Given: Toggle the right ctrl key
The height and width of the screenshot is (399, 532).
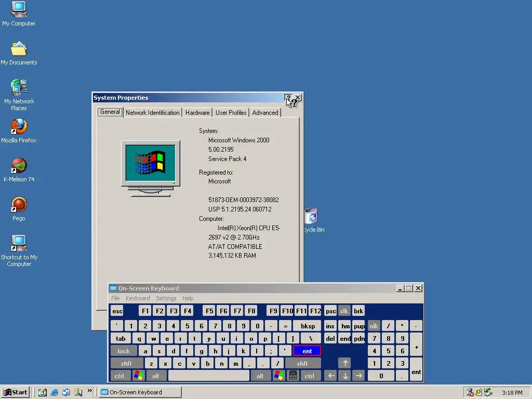Looking at the screenshot, I should [x=310, y=376].
